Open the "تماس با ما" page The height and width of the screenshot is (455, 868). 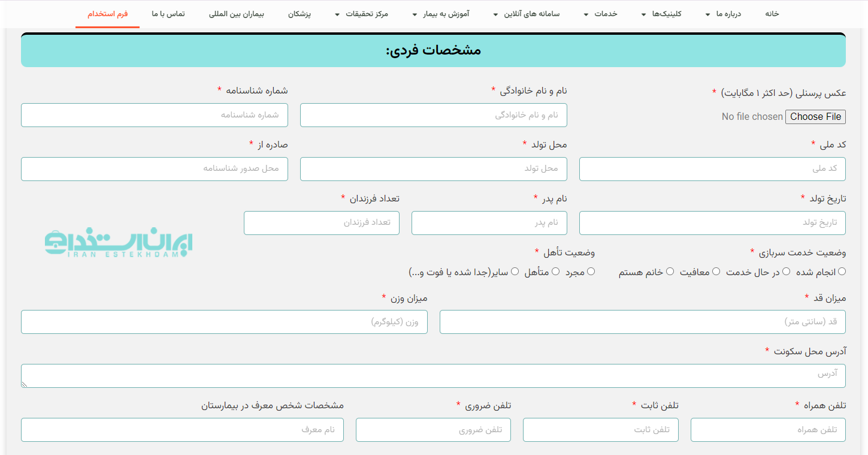[x=168, y=13]
